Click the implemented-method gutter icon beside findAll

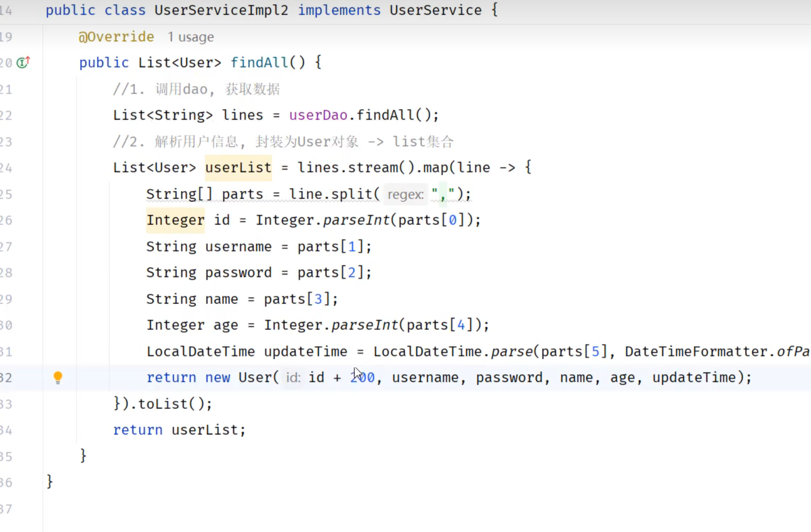coord(23,62)
